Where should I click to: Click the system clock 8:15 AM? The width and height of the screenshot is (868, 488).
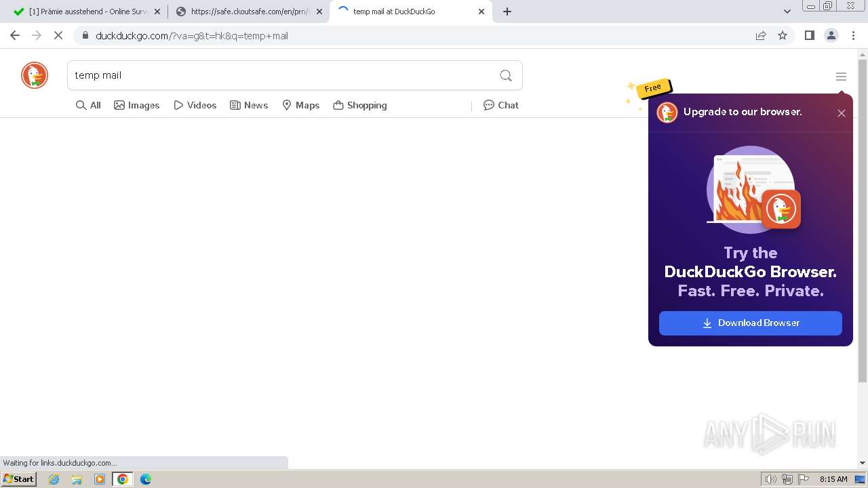(833, 479)
